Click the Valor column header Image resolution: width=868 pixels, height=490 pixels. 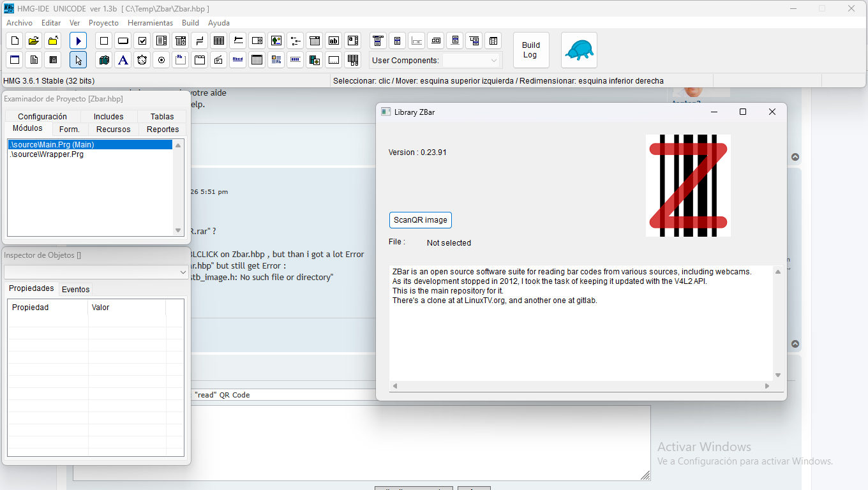[x=127, y=308]
